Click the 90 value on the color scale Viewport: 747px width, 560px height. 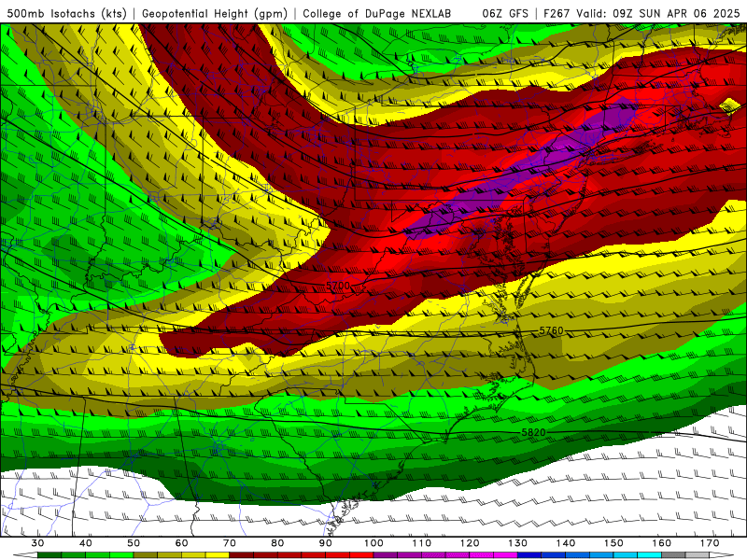[326, 543]
